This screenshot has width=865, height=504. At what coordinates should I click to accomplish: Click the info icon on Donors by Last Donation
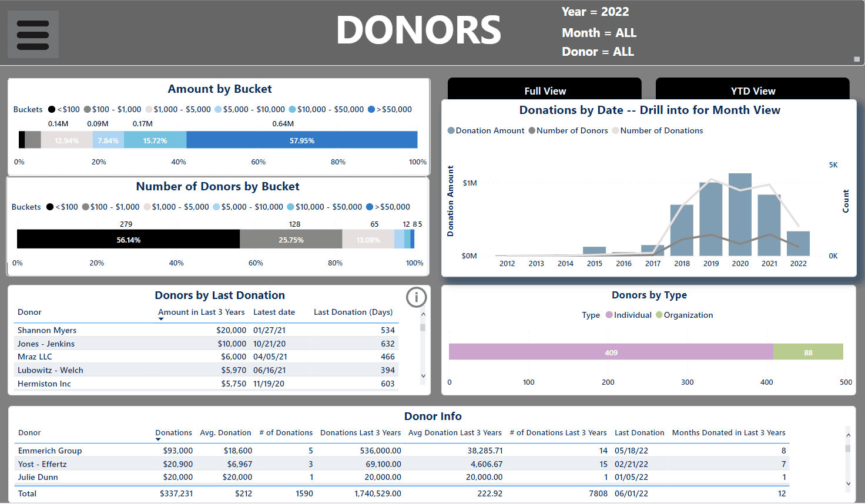[x=416, y=297]
